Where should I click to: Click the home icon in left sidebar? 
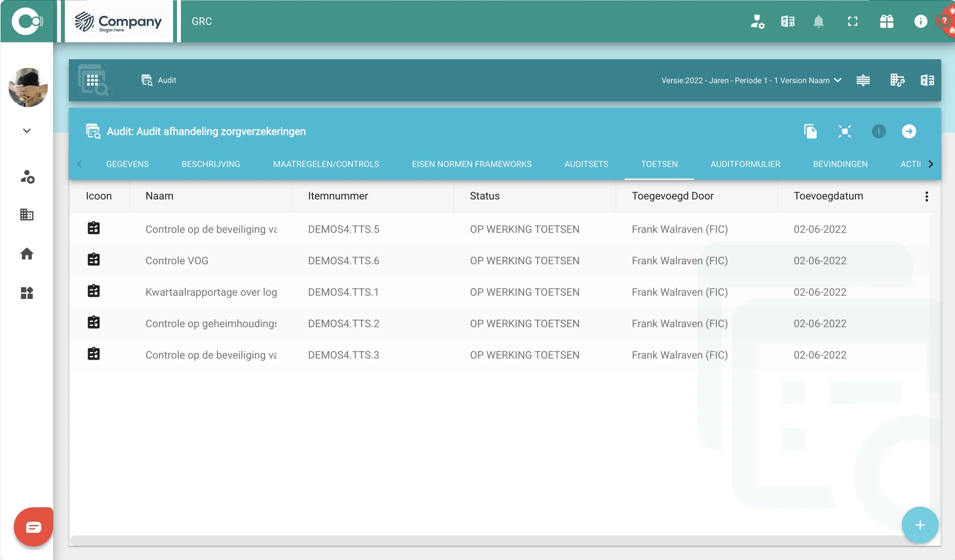click(26, 254)
